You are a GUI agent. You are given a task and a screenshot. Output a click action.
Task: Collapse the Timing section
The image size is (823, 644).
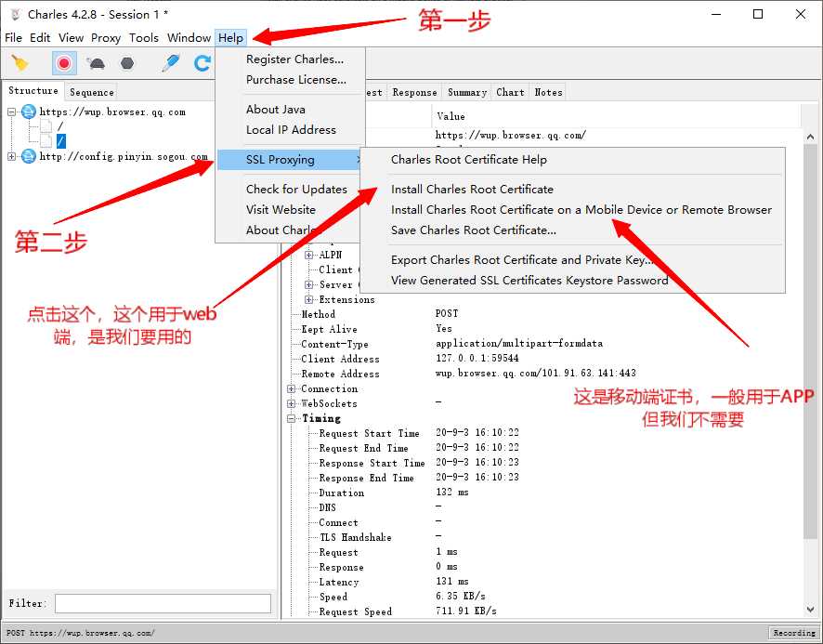click(x=291, y=419)
